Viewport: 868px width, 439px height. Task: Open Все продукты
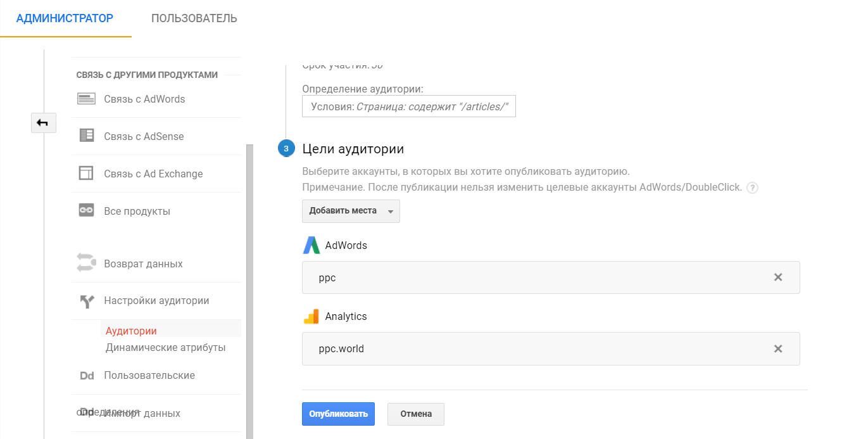pyautogui.click(x=137, y=211)
